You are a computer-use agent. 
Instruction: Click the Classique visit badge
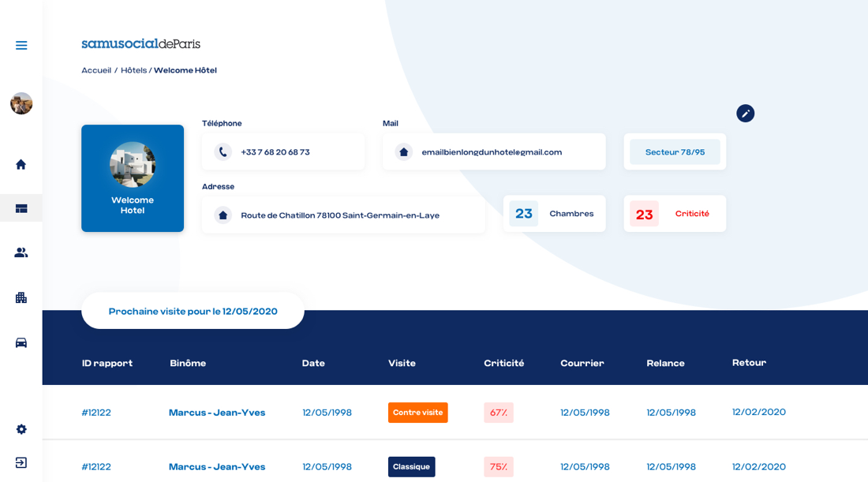[x=411, y=467]
